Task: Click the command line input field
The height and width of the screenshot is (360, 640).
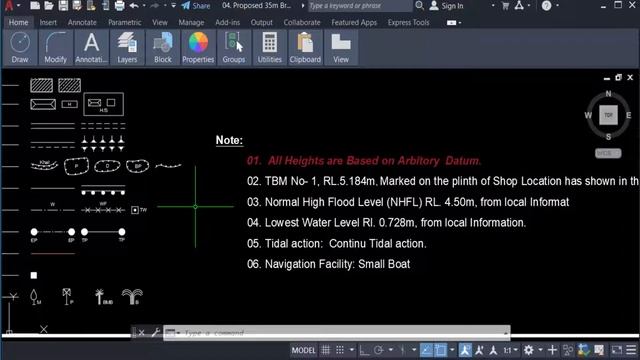Action: point(337,333)
